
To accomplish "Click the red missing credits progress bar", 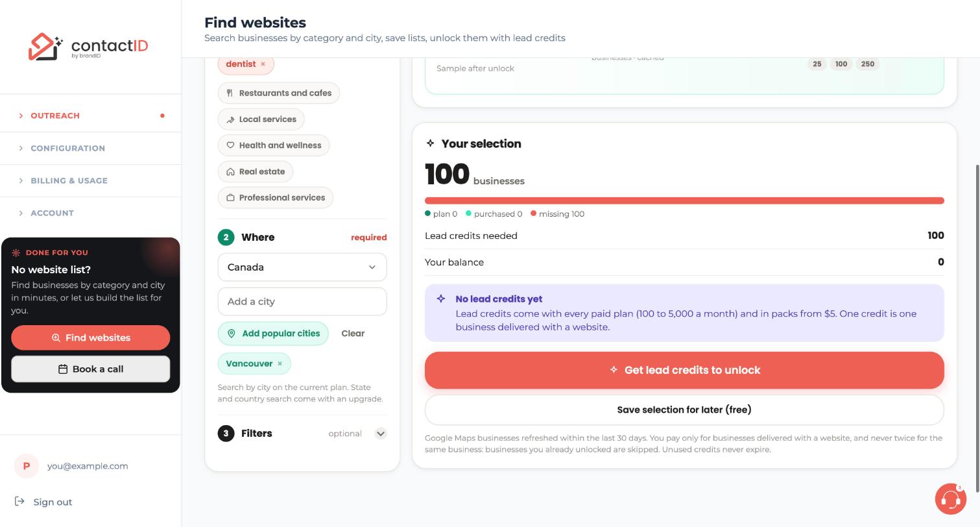I will (684, 201).
